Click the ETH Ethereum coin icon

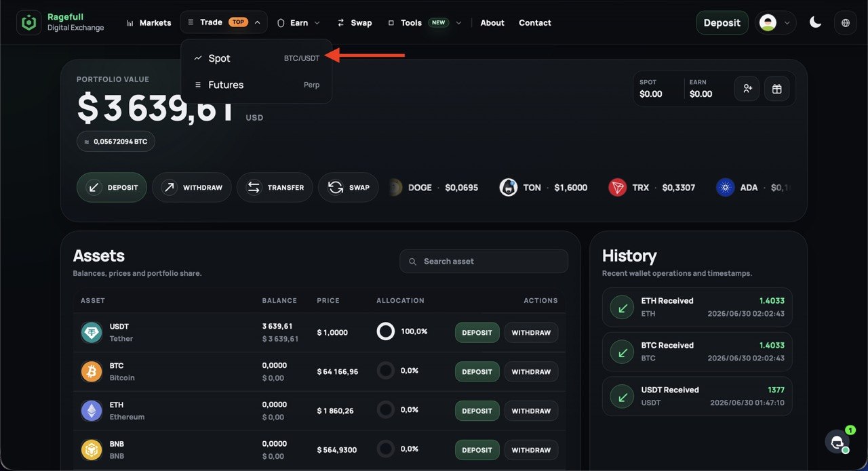(92, 411)
